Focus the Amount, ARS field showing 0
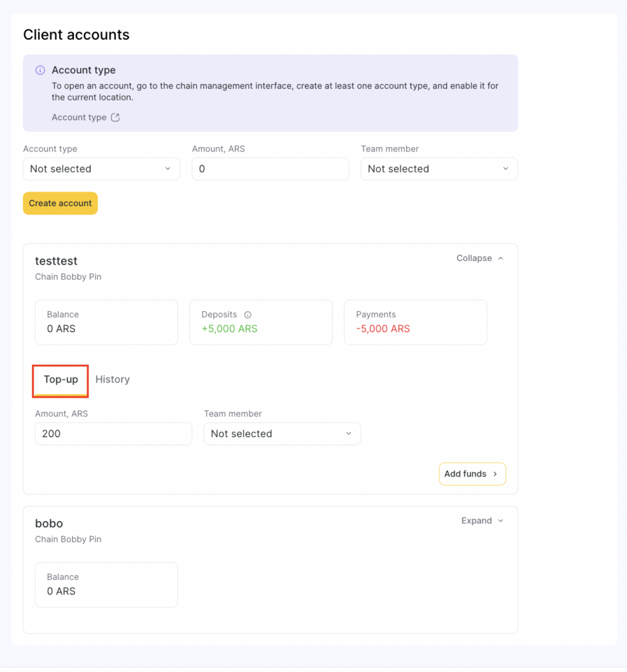This screenshot has width=627, height=672. [x=270, y=169]
